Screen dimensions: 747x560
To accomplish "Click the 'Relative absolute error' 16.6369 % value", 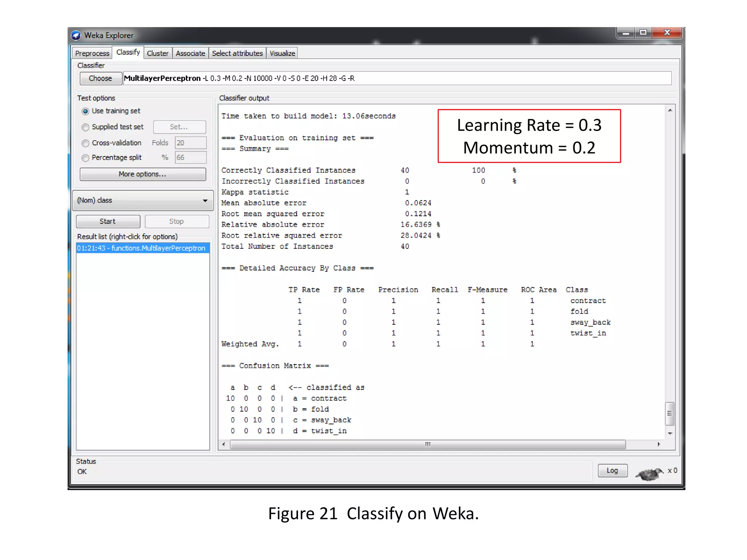I will coord(421,225).
